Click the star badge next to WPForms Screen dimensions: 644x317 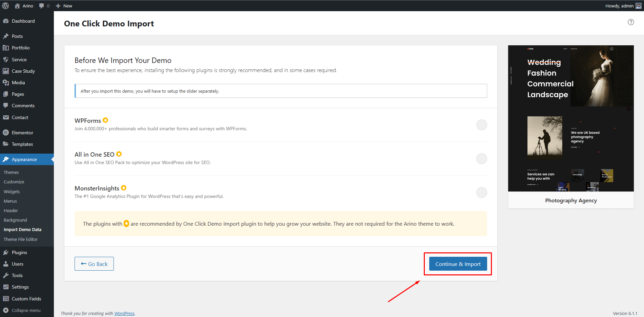pos(105,120)
